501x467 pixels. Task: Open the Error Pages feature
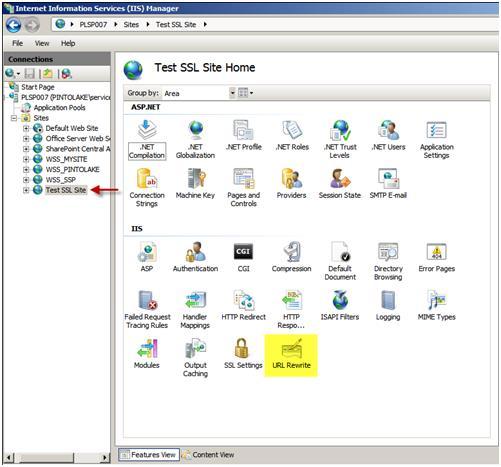(x=436, y=257)
